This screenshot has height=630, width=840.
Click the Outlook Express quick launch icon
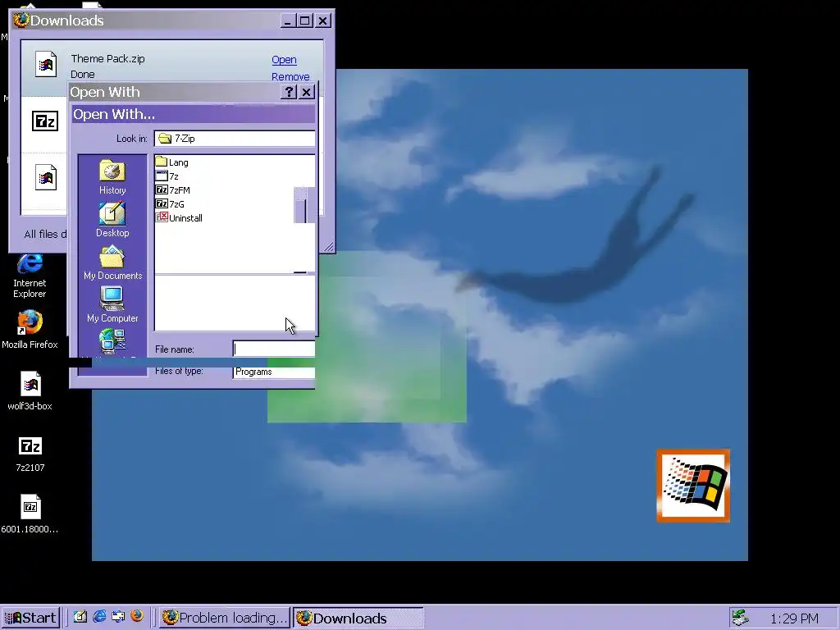tap(118, 617)
